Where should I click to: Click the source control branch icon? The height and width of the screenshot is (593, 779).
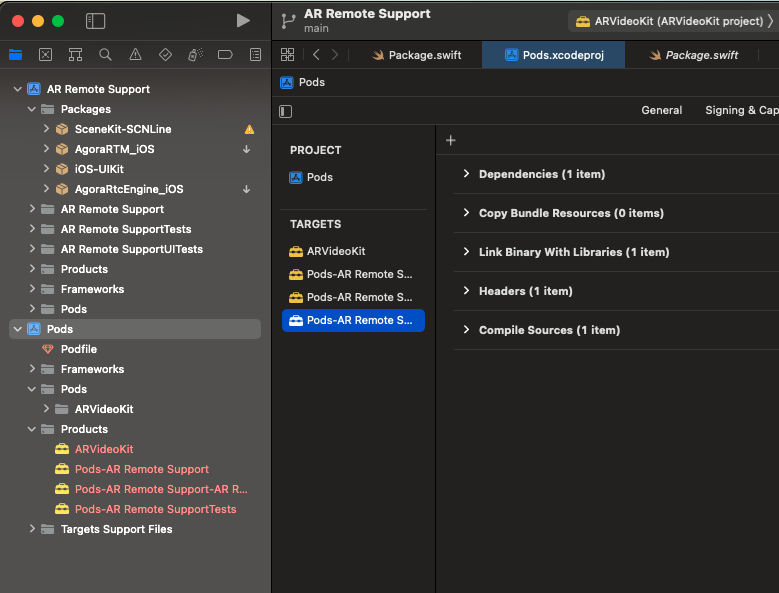pos(288,21)
